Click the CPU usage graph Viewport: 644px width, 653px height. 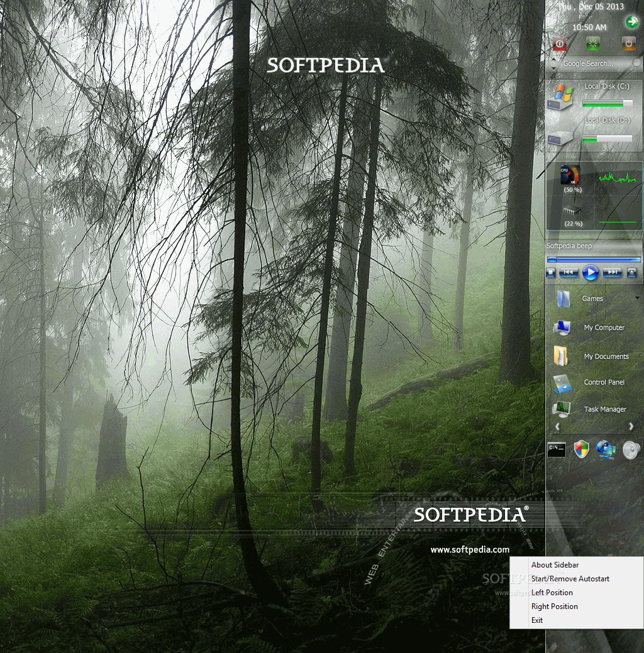(x=618, y=178)
